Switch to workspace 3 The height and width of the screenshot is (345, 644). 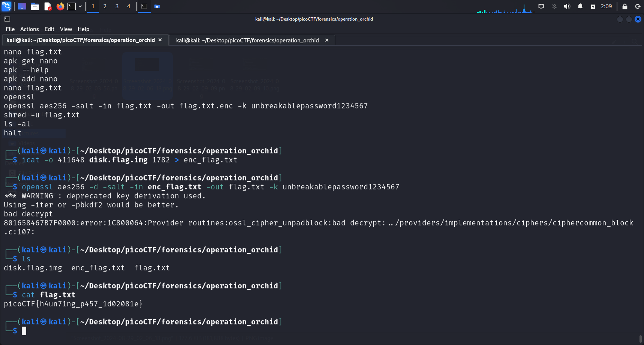point(117,6)
